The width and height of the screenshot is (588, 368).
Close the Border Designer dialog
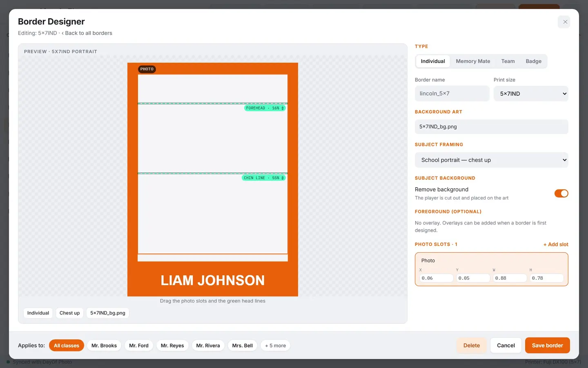click(x=565, y=22)
